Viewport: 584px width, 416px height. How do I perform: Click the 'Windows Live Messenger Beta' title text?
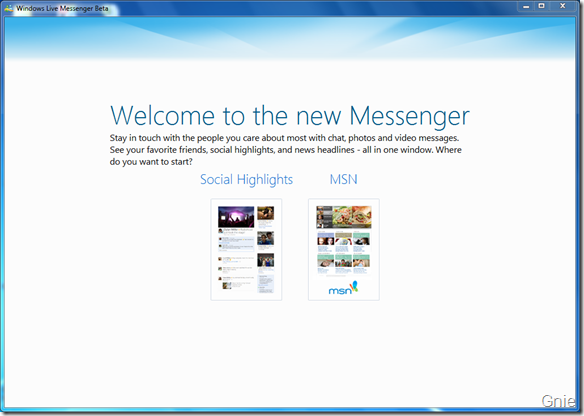(62, 8)
